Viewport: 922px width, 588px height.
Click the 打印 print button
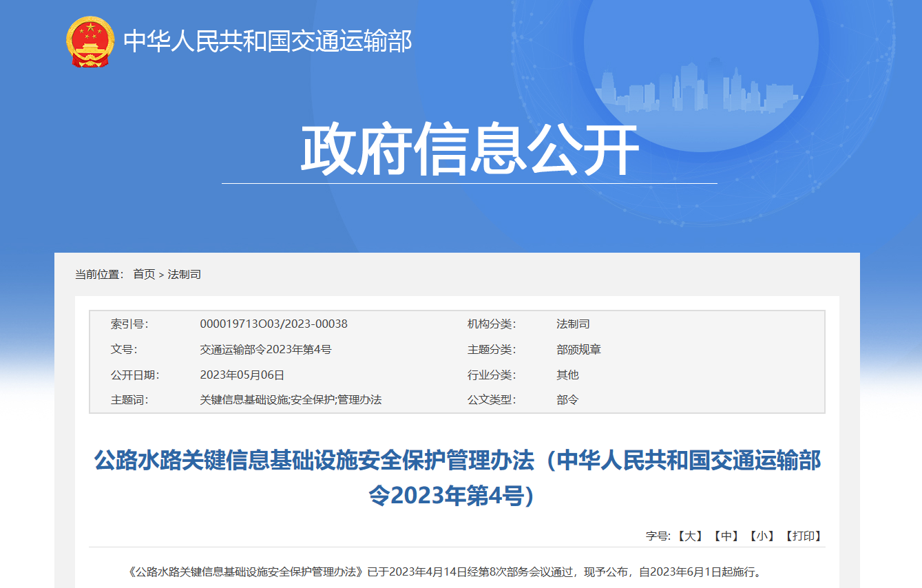tap(804, 536)
